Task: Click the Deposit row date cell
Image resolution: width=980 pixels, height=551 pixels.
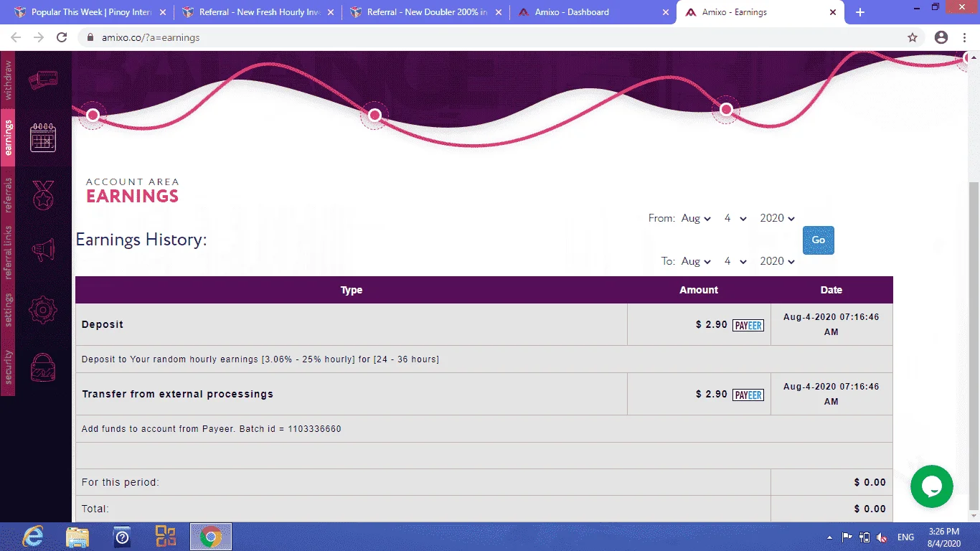Action: [x=831, y=324]
